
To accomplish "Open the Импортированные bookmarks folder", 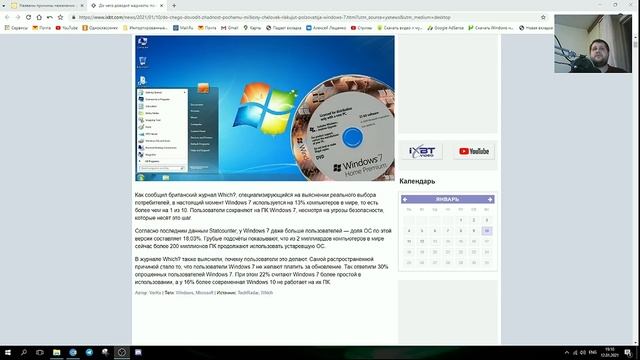I will pyautogui.click(x=145, y=28).
